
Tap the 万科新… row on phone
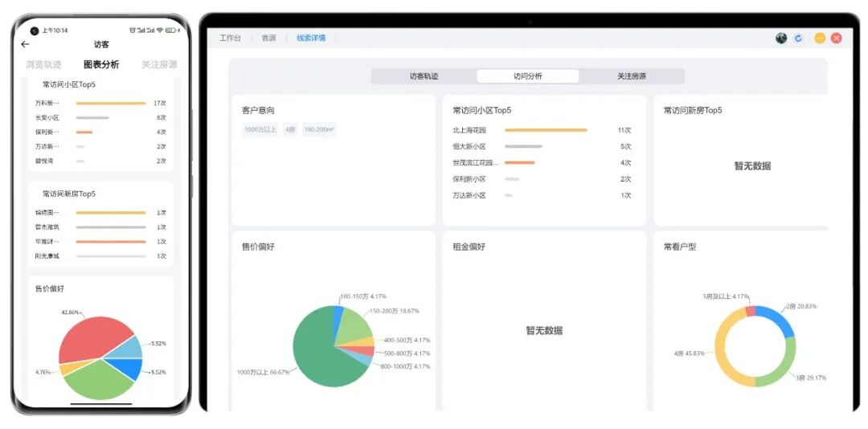pos(100,103)
